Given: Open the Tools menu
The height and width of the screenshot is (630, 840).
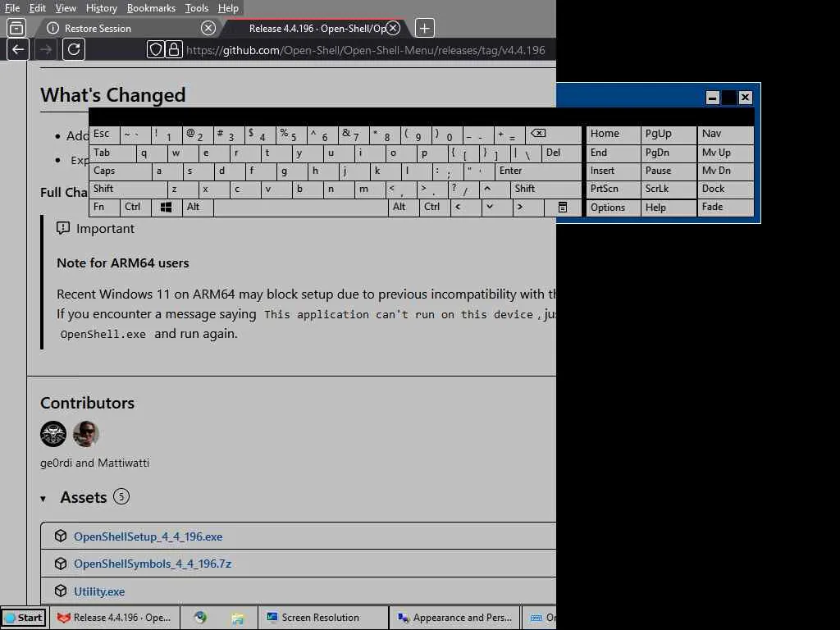Looking at the screenshot, I should pos(197,8).
